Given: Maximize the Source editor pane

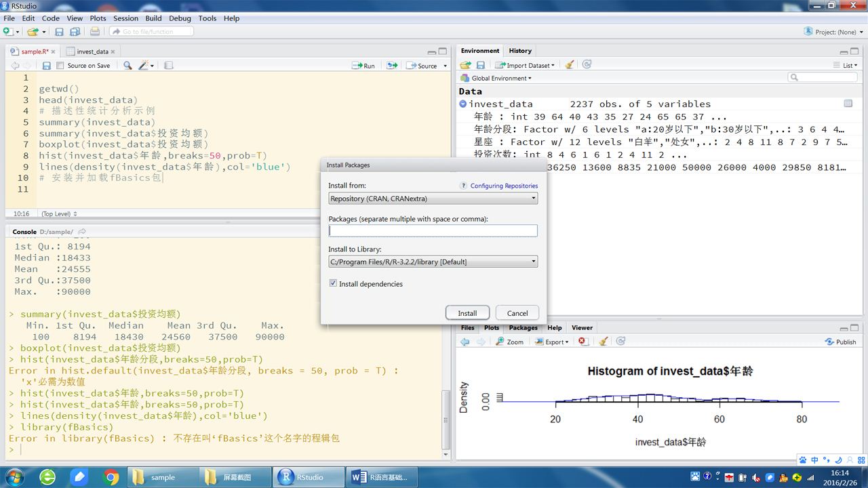Looking at the screenshot, I should point(443,52).
